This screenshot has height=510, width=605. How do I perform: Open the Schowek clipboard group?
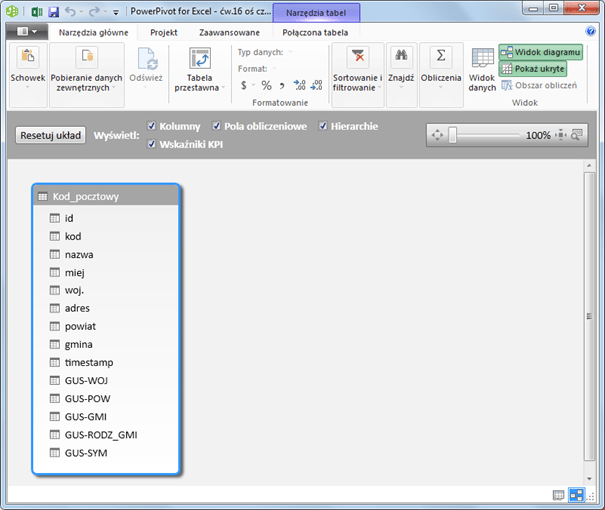(27, 66)
